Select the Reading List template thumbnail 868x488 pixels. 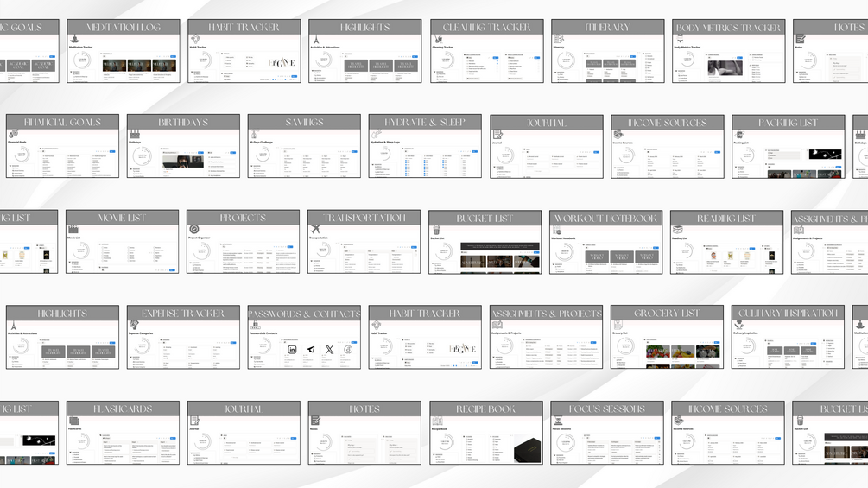pyautogui.click(x=727, y=242)
